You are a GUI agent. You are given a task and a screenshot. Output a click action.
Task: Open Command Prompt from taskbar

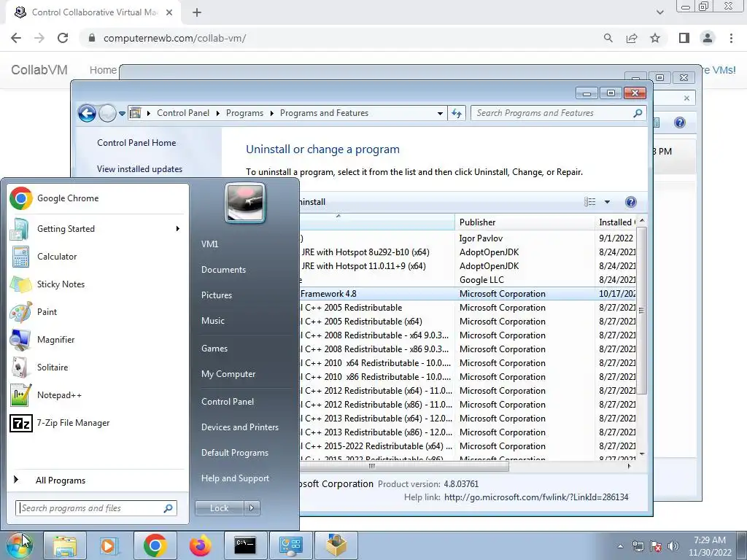pos(245,545)
